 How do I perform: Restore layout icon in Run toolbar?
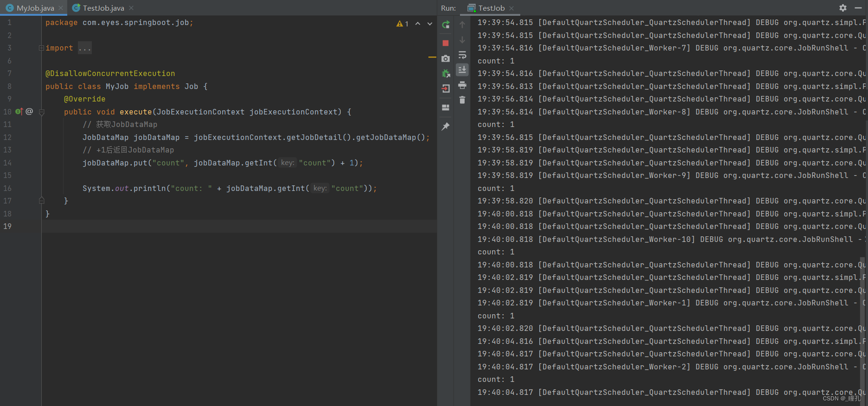point(446,108)
